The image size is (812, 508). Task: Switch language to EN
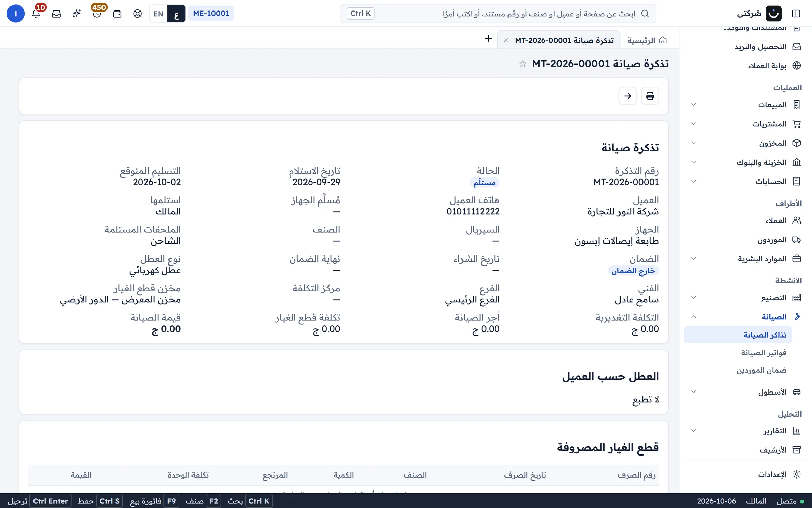pyautogui.click(x=158, y=14)
